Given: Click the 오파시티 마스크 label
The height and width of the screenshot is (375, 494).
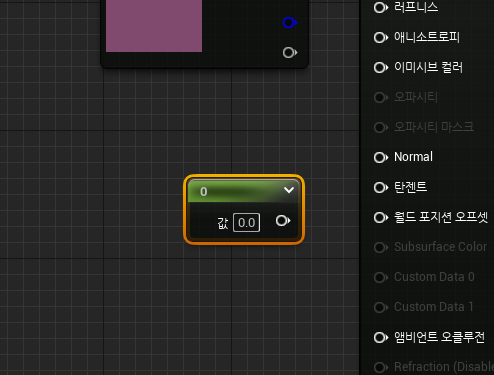Looking at the screenshot, I should (434, 127).
